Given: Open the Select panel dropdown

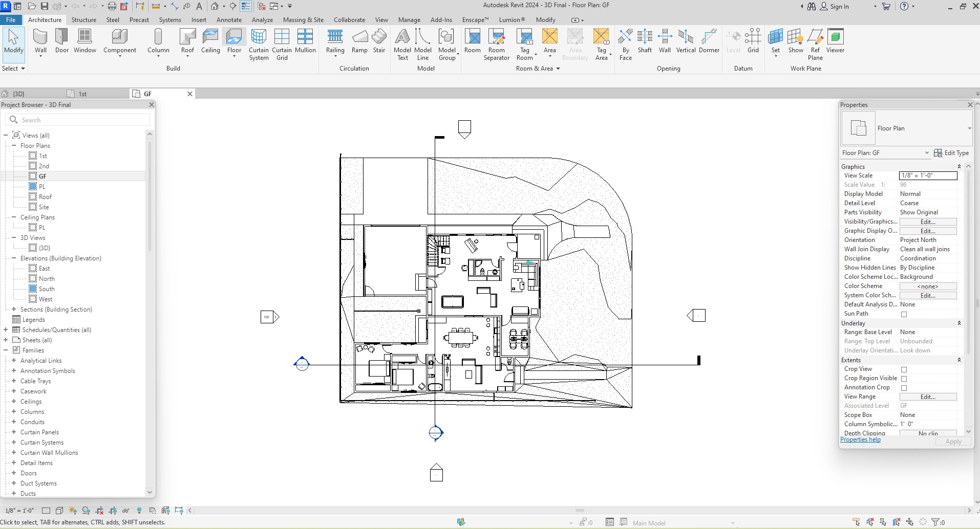Looking at the screenshot, I should (x=13, y=69).
